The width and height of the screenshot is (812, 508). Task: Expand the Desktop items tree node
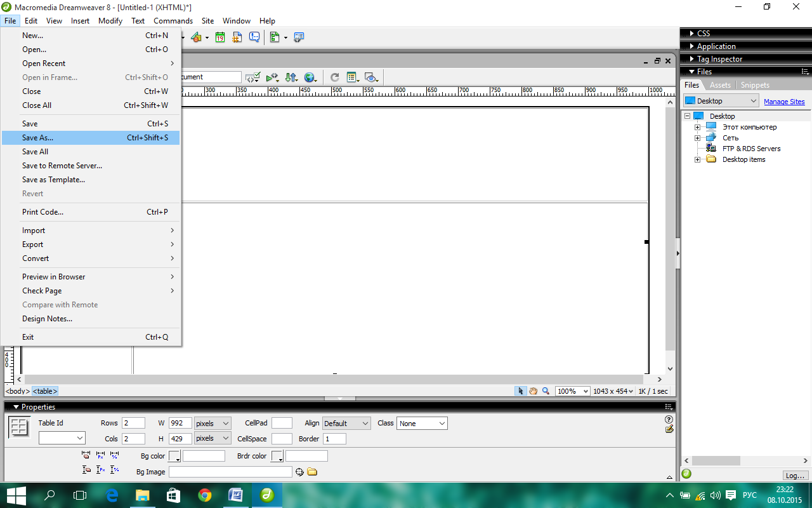(x=697, y=159)
